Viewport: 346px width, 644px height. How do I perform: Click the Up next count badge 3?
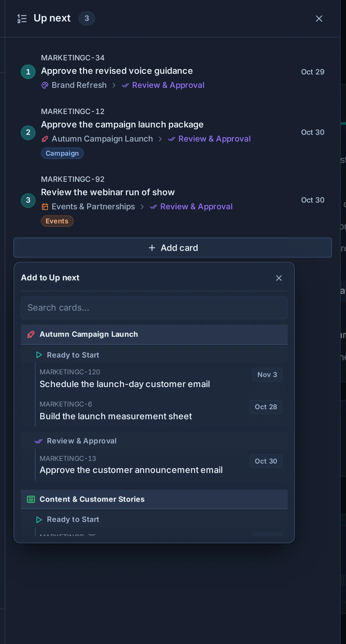(87, 18)
